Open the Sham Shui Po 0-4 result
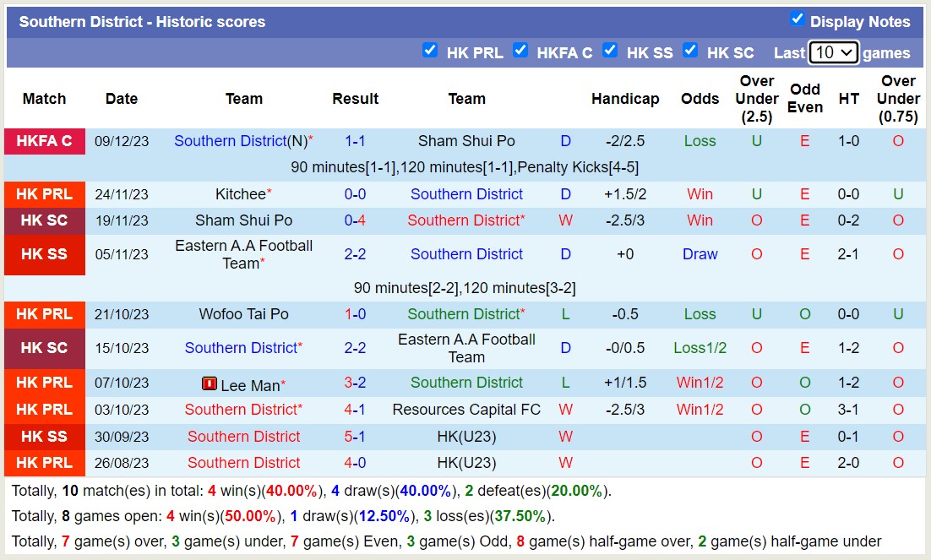 point(355,220)
